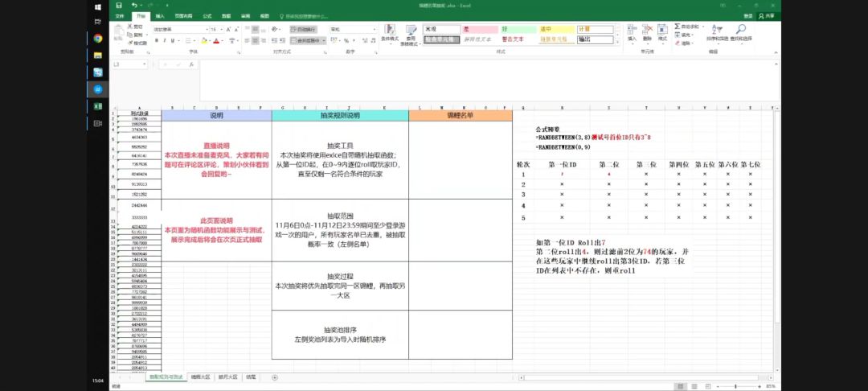Expand Merge and Center options arrow
Image resolution: width=868 pixels, height=391 pixels.
click(x=325, y=40)
